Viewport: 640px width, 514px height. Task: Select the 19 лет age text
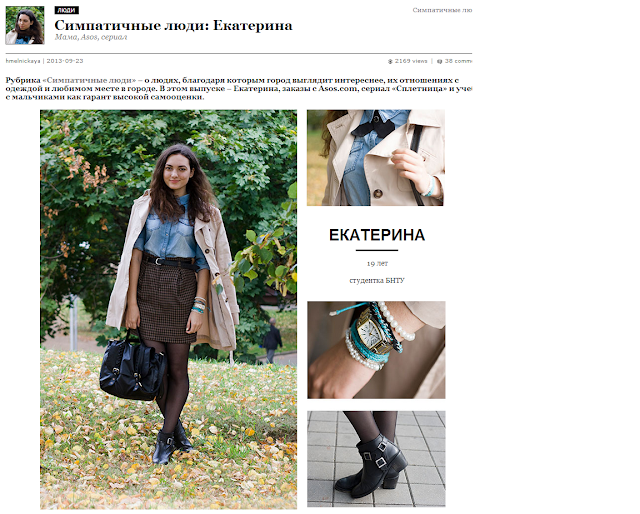click(x=377, y=264)
